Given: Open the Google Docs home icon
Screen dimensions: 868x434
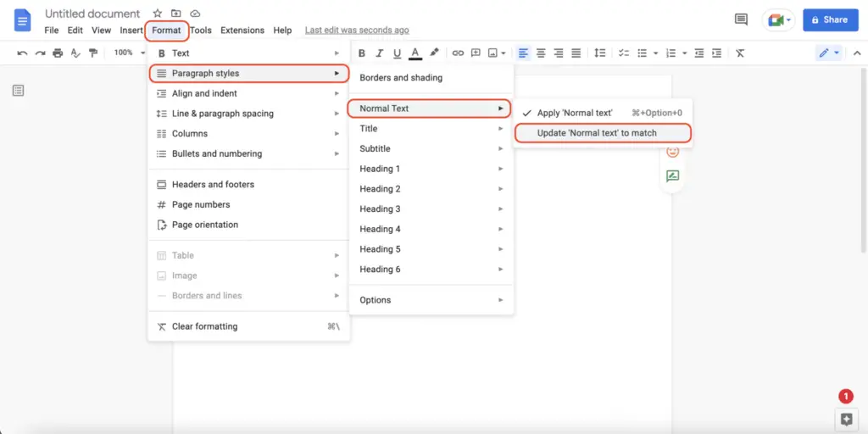Looking at the screenshot, I should click(x=23, y=20).
